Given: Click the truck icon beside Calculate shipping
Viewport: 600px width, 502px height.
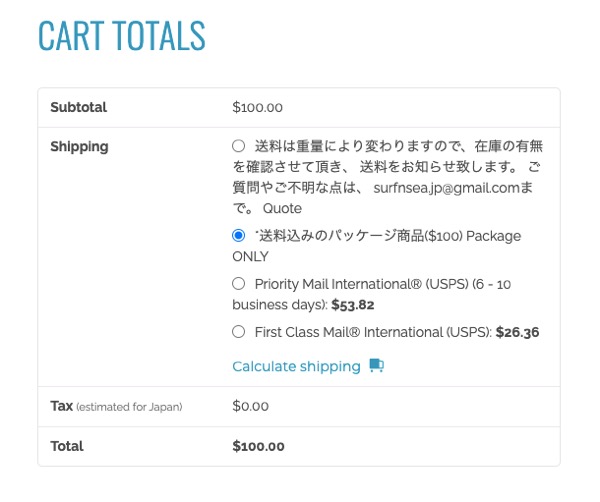Looking at the screenshot, I should coord(377,366).
